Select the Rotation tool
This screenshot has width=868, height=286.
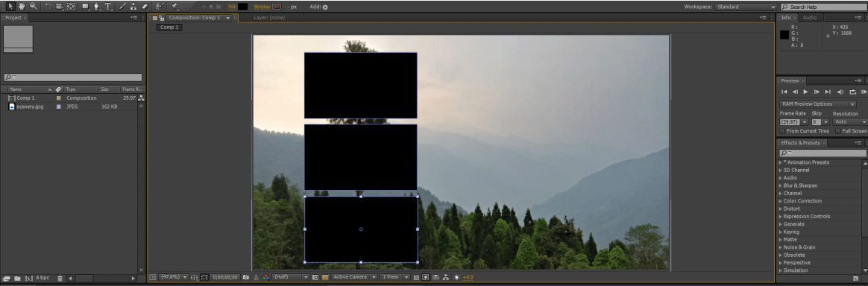pyautogui.click(x=48, y=7)
